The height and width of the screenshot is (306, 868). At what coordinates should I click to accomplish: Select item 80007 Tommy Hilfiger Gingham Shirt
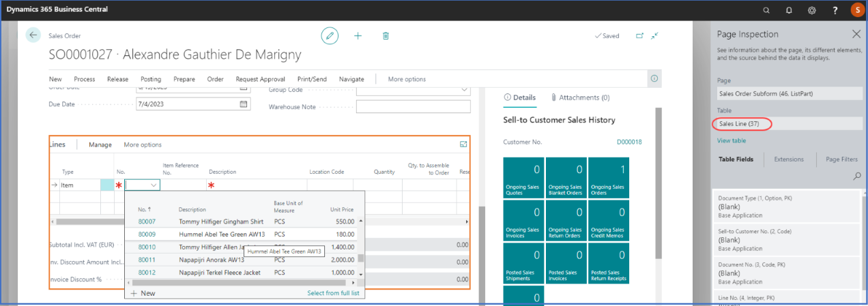(242, 221)
